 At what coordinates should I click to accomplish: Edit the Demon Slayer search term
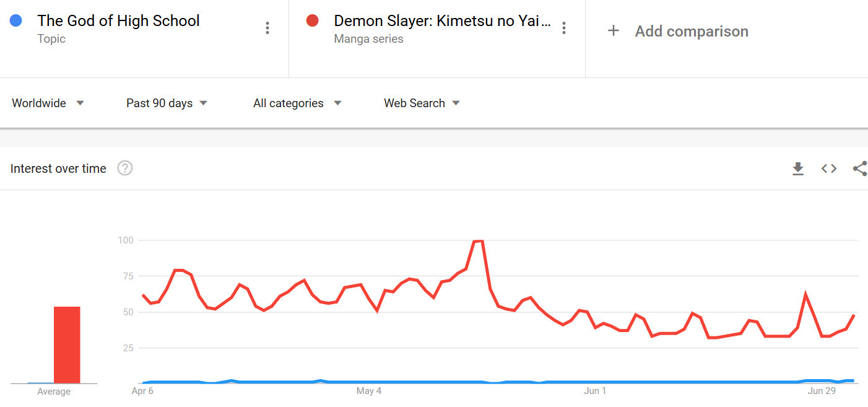tap(442, 21)
